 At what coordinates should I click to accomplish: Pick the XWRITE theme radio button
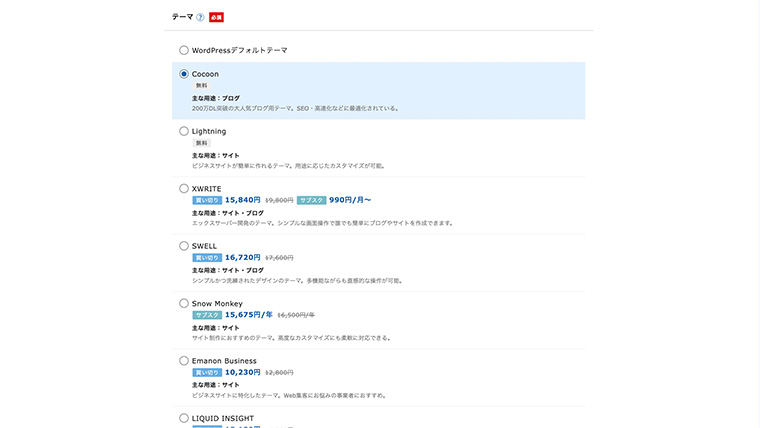point(184,188)
